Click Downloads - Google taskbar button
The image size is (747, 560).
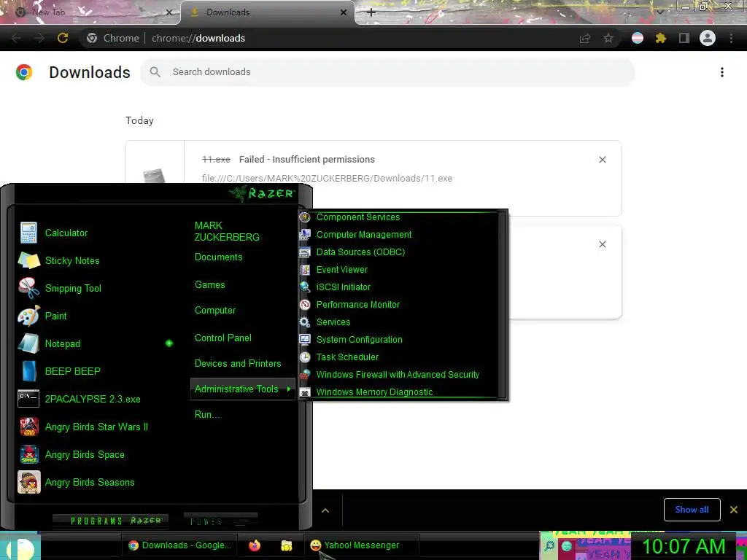coord(180,545)
